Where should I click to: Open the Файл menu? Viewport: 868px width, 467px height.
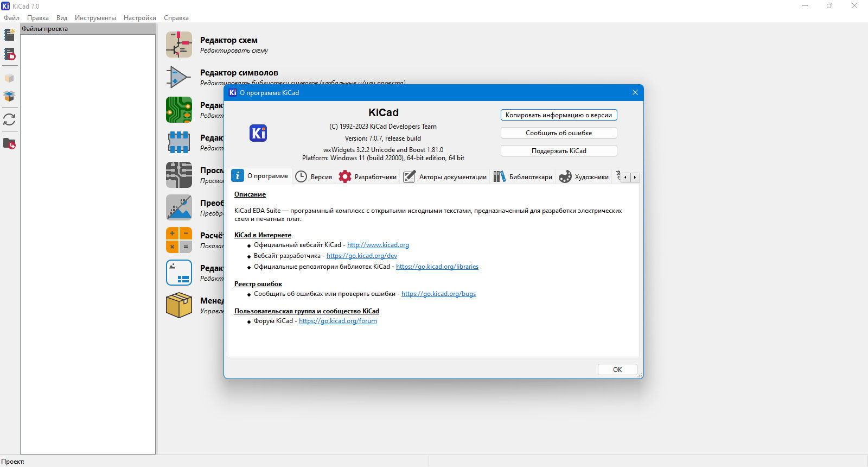pos(11,18)
